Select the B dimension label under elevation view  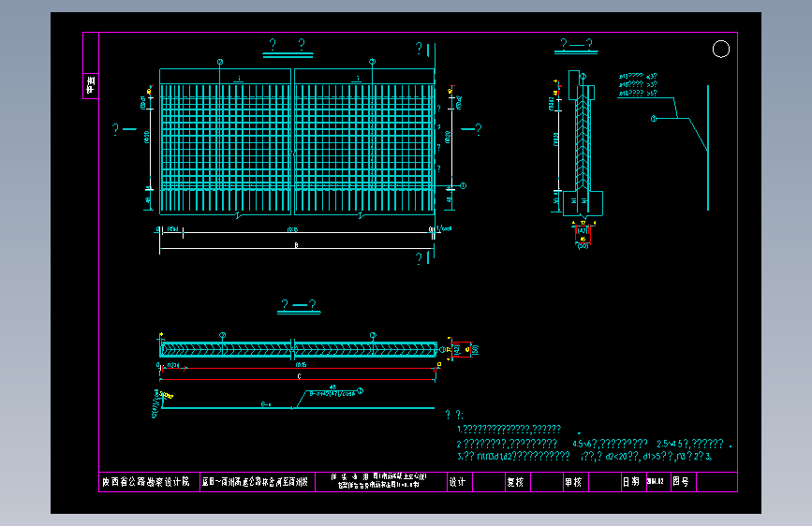296,245
